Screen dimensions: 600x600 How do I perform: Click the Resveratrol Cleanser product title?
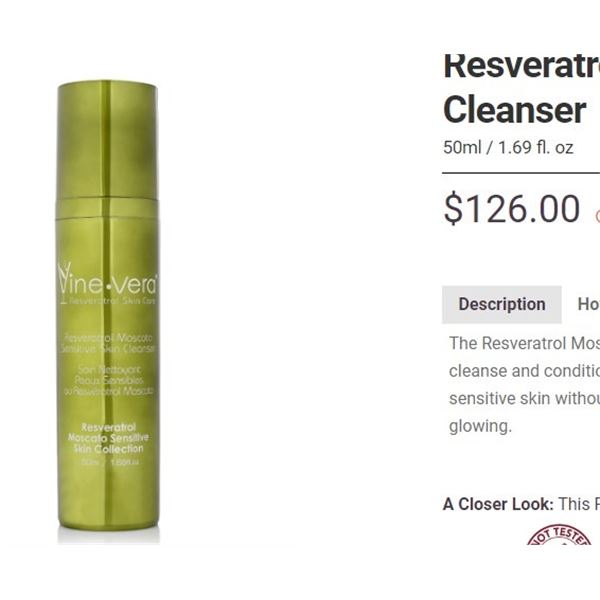coord(521,88)
